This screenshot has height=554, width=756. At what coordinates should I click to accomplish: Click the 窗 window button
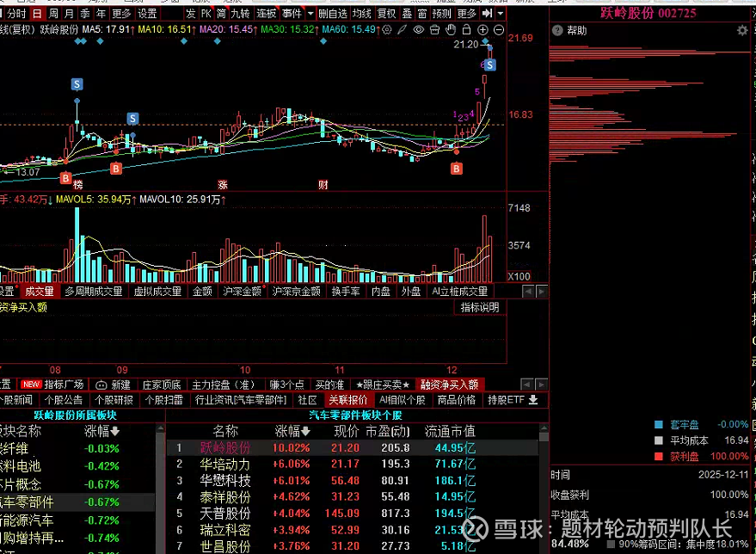[422, 14]
